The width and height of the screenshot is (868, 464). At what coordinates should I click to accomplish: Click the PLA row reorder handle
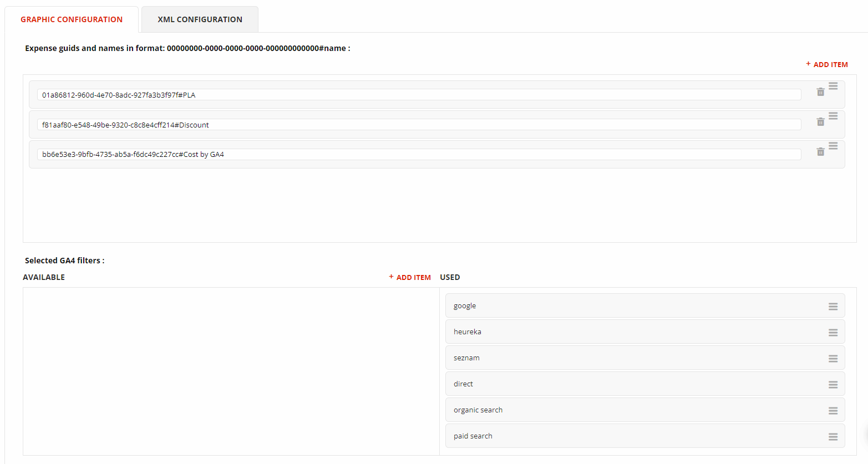click(x=833, y=86)
